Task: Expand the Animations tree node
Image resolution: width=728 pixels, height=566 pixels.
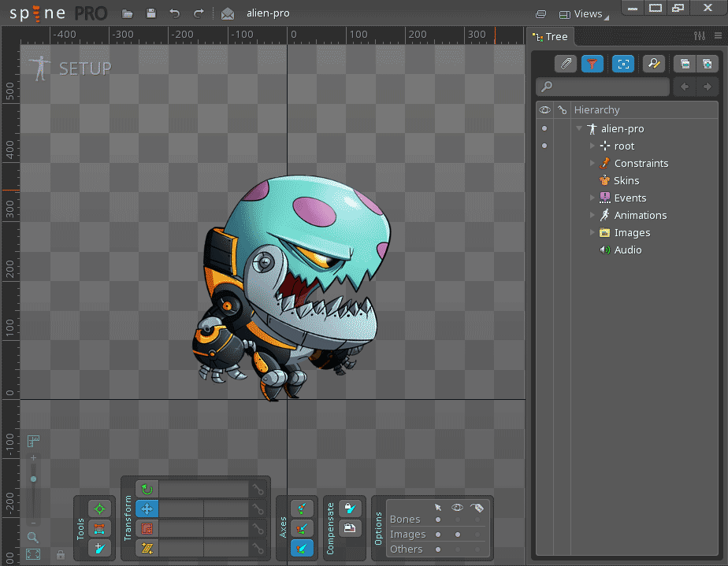Action: pyautogui.click(x=592, y=215)
